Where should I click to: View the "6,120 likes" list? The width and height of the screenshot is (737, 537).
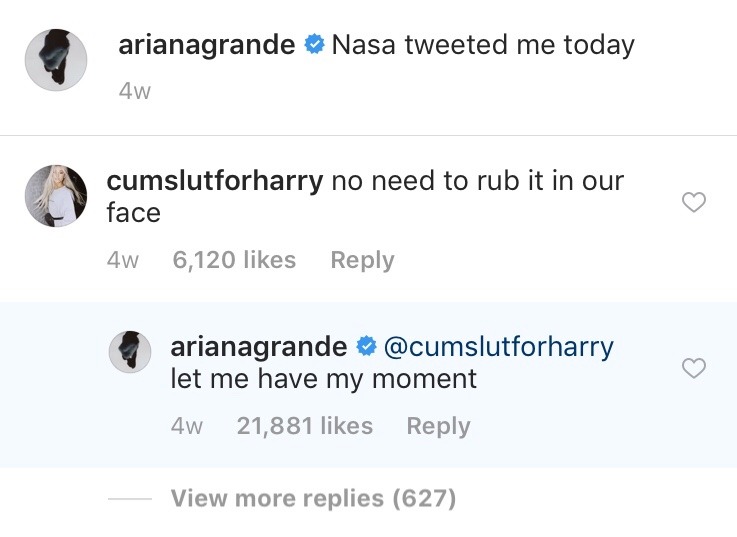click(x=234, y=260)
